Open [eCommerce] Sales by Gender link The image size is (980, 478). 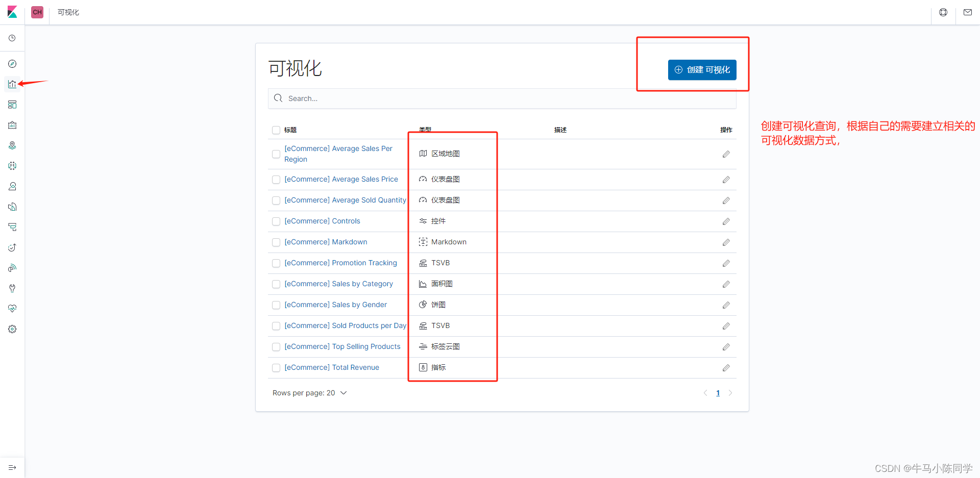(x=335, y=305)
